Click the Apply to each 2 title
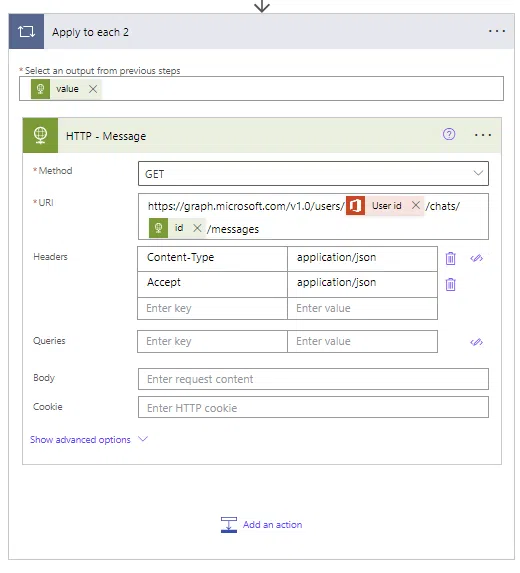Viewport: 520px width, 573px height. pyautogui.click(x=90, y=32)
